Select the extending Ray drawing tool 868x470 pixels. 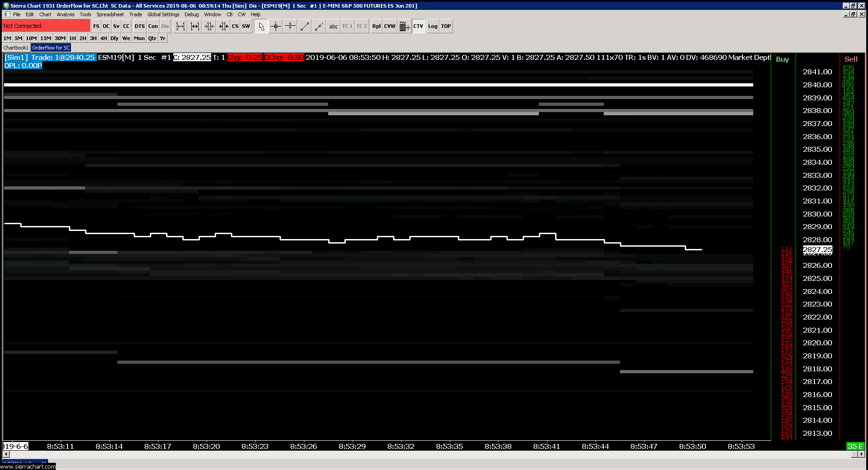(319, 26)
